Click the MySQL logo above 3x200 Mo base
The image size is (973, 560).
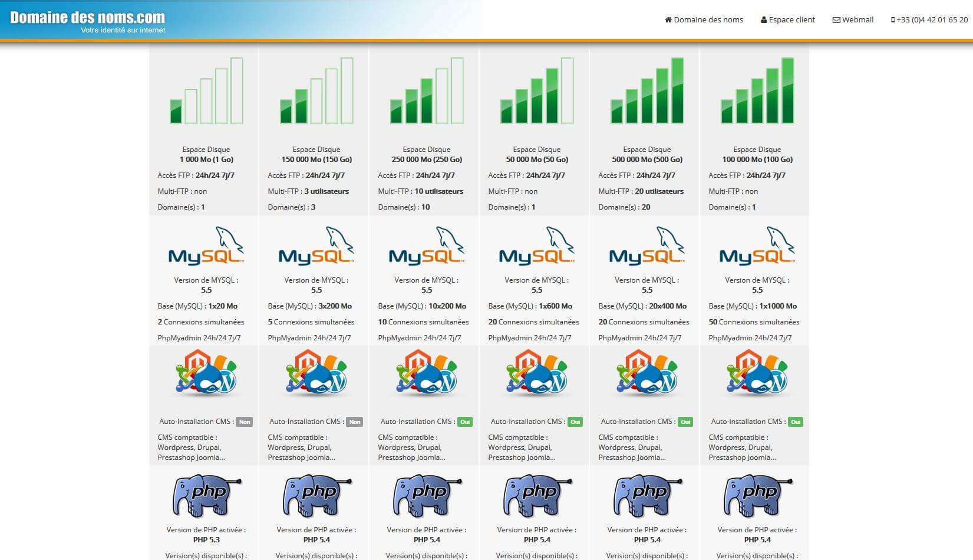[316, 246]
